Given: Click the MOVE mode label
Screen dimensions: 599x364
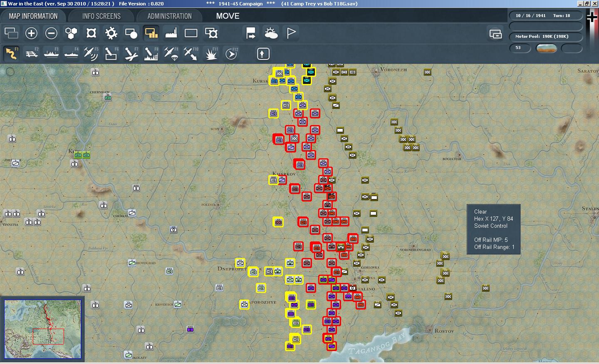Looking at the screenshot, I should pos(228,16).
